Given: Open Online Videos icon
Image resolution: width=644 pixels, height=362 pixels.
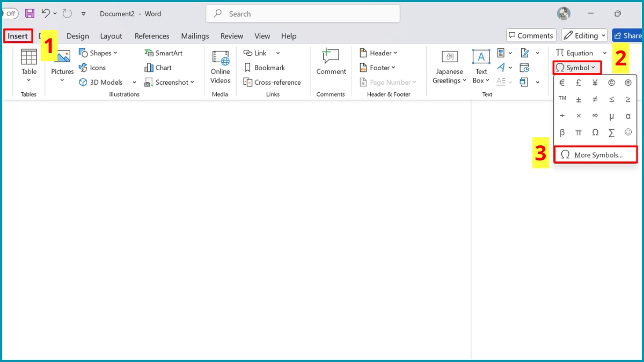Looking at the screenshot, I should (220, 67).
